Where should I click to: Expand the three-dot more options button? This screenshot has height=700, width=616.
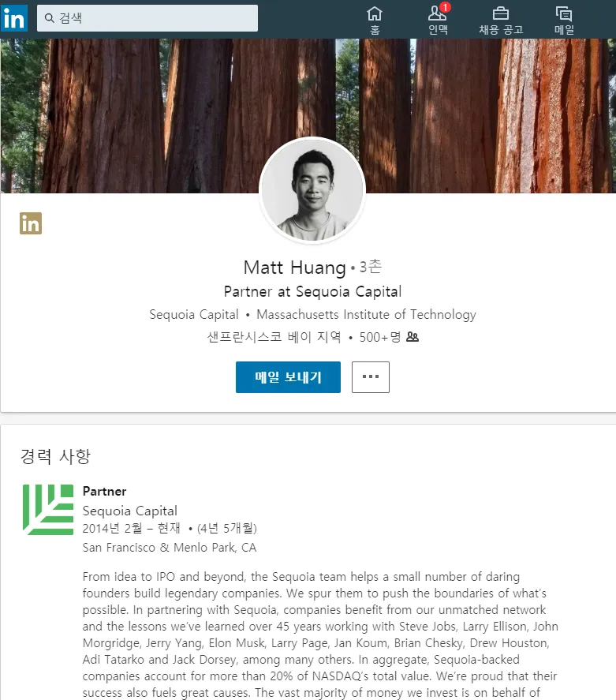[371, 377]
